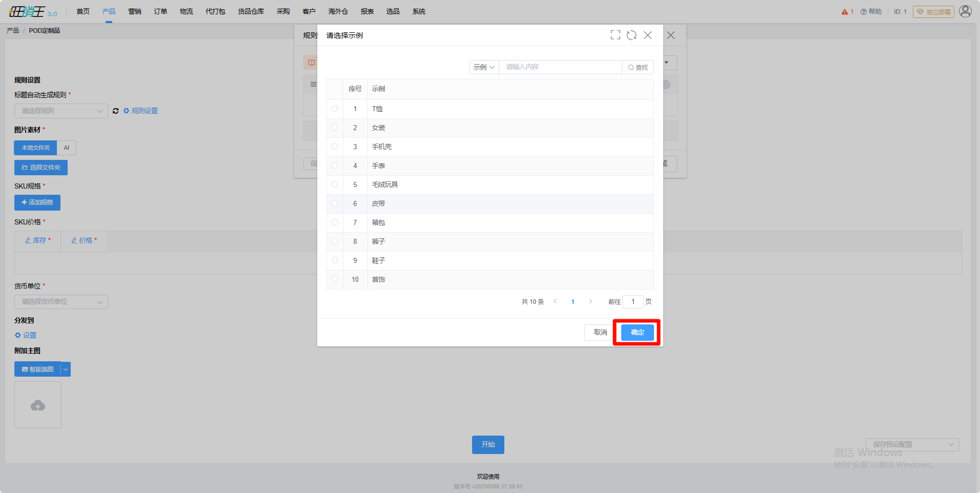Viewport: 980px width, 493px height.
Task: Click the next page arrow in pagination
Action: click(x=590, y=301)
